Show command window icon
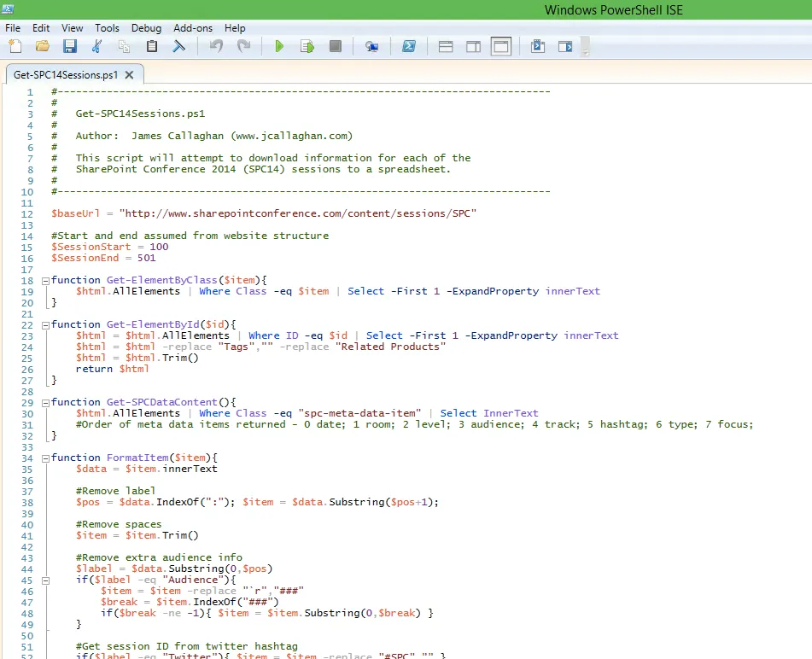Screen dimensions: 812x659 538,47
